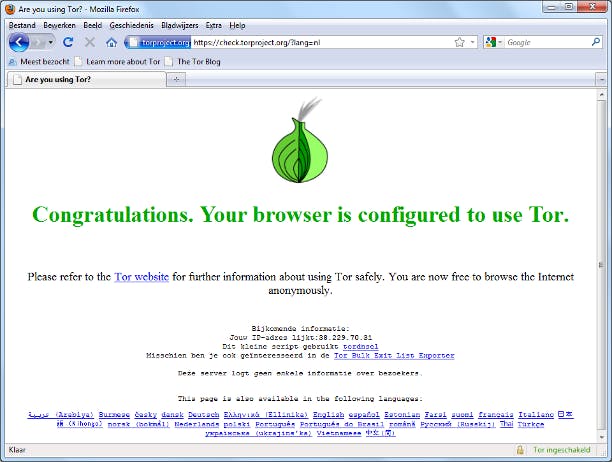Open the Beeld menu

tap(93, 25)
